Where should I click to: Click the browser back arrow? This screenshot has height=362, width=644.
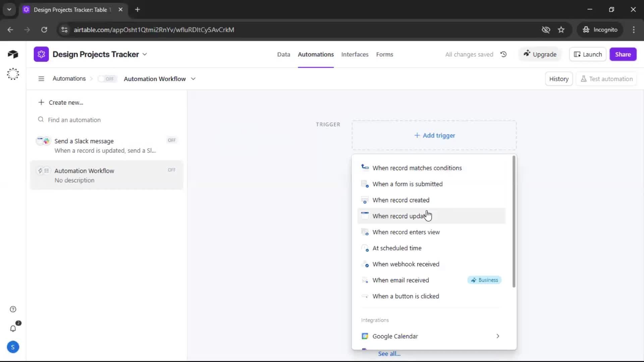[x=10, y=29]
